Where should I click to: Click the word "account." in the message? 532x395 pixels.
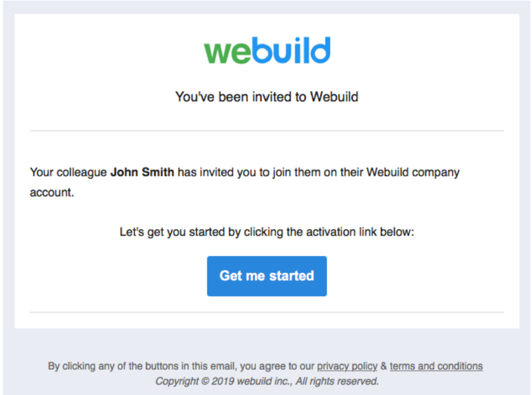[x=52, y=192]
